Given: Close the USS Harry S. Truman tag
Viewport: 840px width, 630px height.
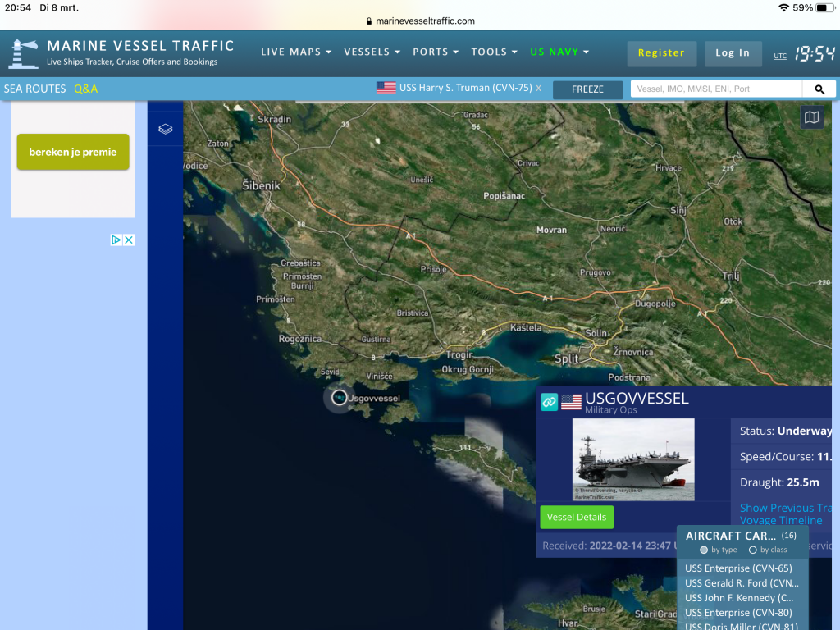Looking at the screenshot, I should tap(538, 89).
